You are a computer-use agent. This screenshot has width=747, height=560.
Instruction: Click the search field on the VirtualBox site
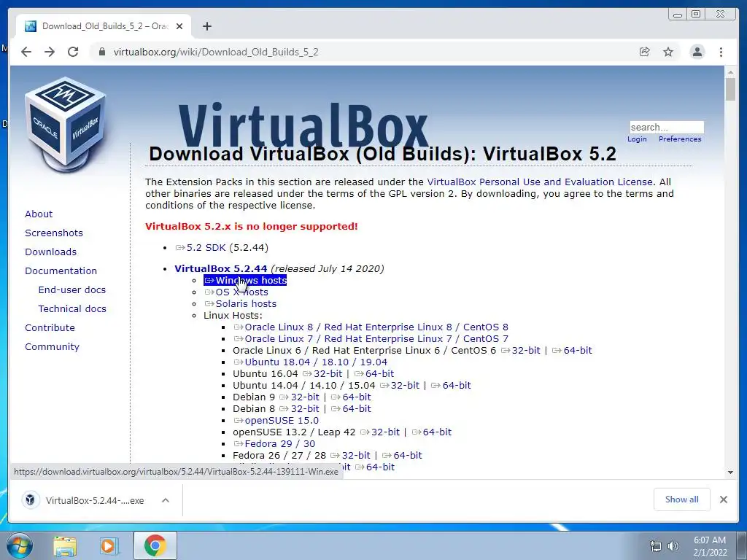(667, 127)
